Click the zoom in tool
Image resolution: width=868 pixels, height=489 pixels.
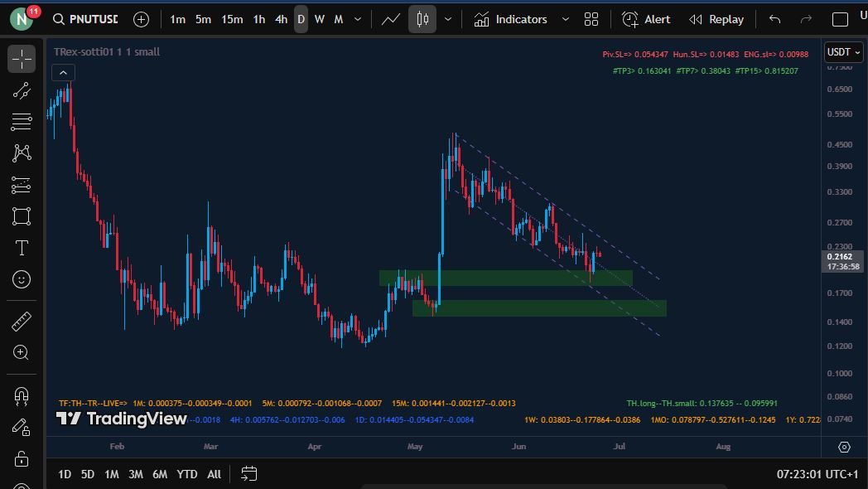point(22,353)
